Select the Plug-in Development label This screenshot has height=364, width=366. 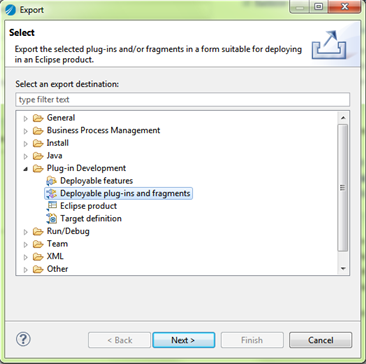(86, 169)
